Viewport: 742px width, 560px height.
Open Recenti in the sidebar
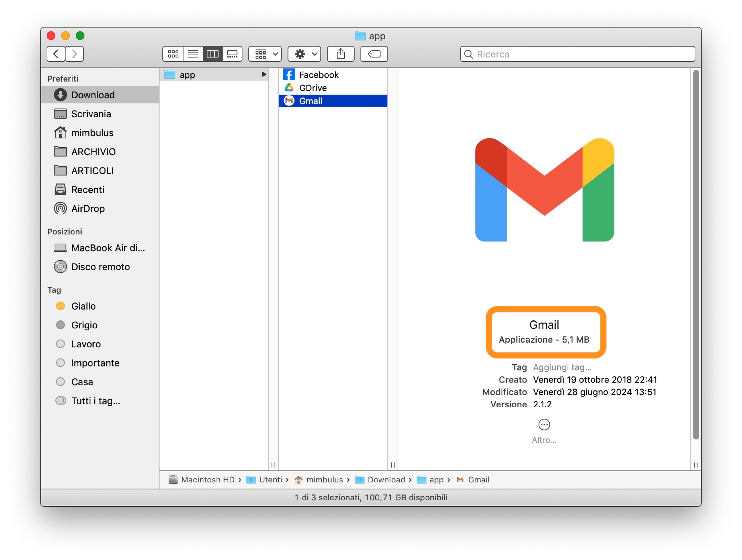click(x=87, y=190)
